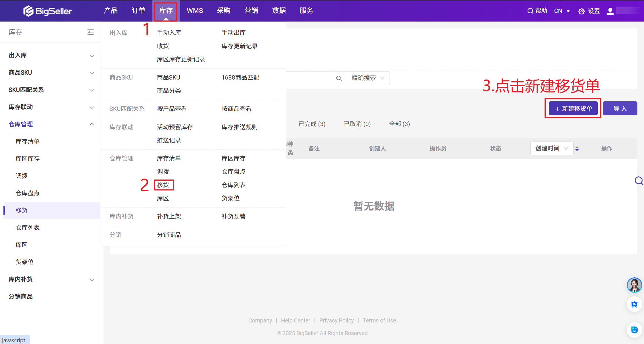
Task: Open the WMS top menu
Action: tap(195, 11)
